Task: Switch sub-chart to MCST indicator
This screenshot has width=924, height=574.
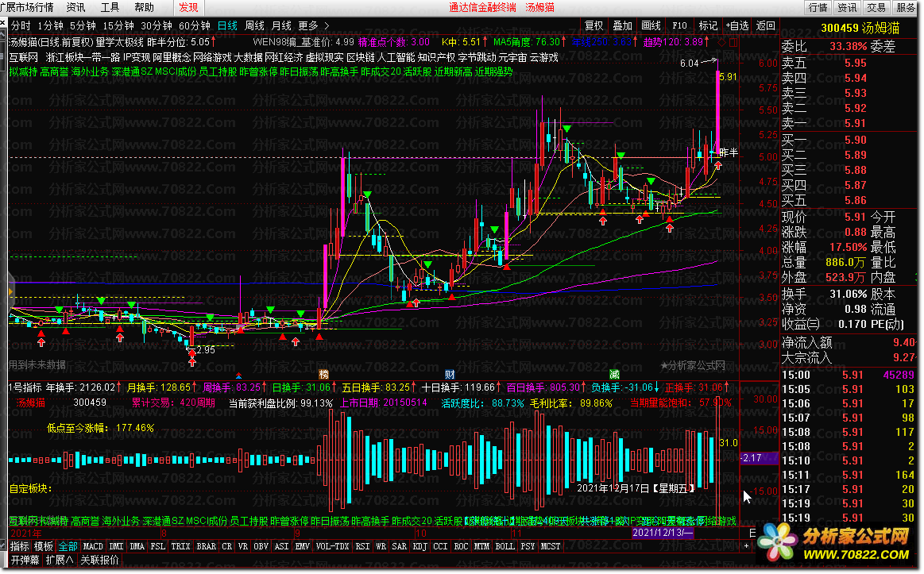Action: (x=551, y=546)
